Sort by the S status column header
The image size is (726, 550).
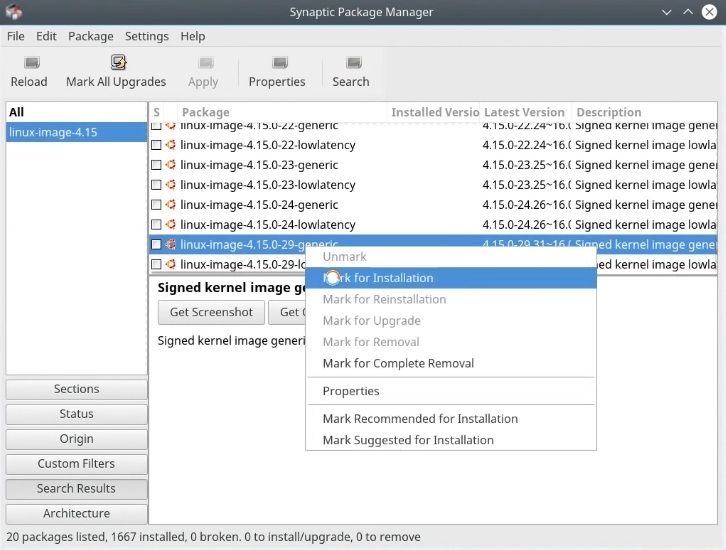click(156, 112)
